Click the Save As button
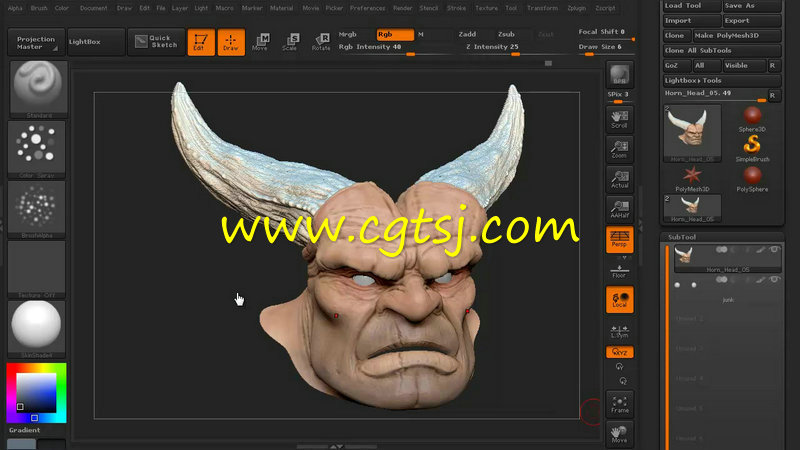This screenshot has height=450, width=800. click(x=753, y=6)
